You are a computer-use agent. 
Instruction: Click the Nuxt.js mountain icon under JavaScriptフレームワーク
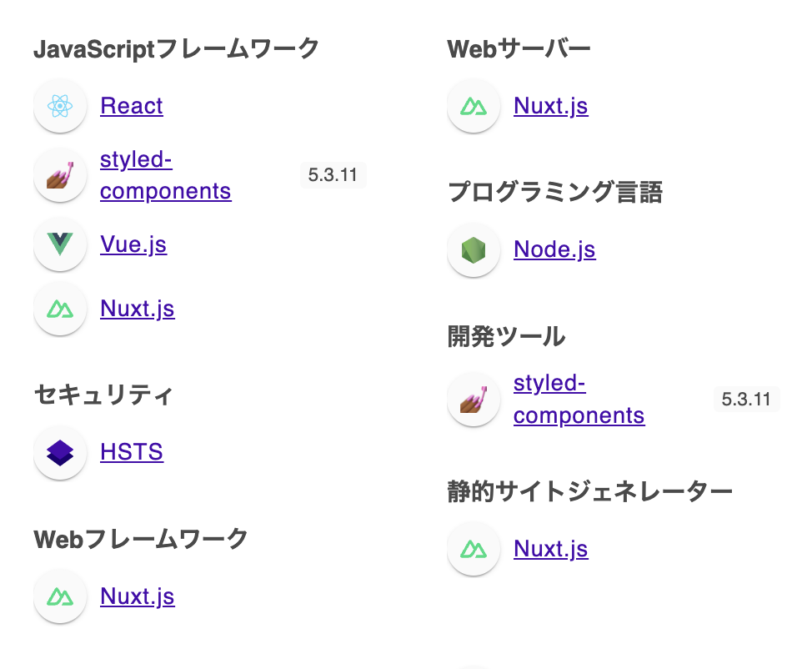tap(60, 309)
